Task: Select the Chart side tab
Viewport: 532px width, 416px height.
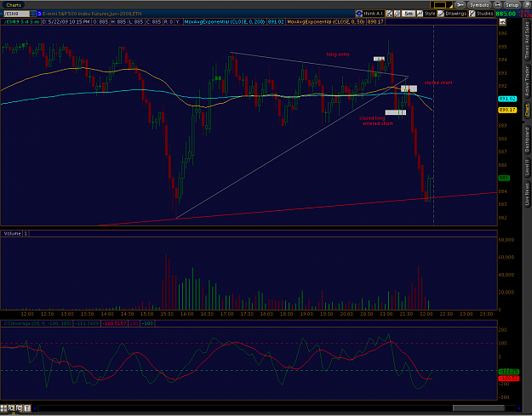Action: [527, 110]
